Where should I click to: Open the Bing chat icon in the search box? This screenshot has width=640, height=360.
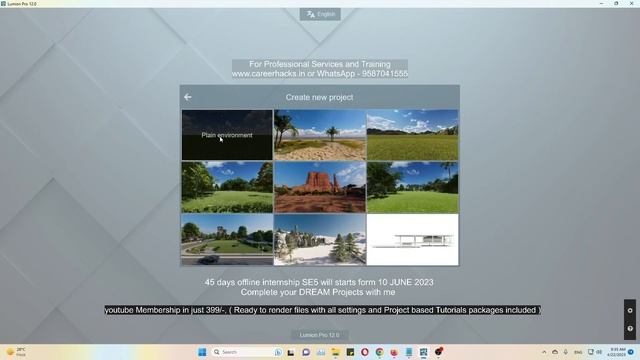pyautogui.click(x=278, y=352)
